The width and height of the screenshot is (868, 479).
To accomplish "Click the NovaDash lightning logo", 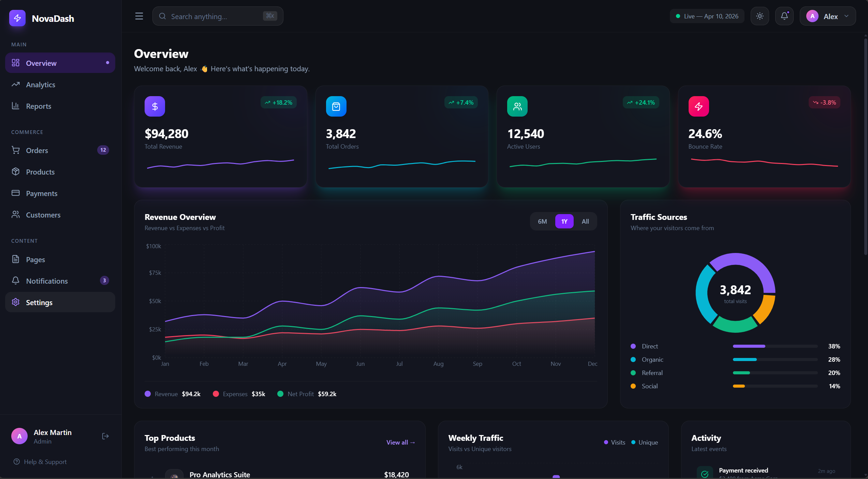I will pos(17,18).
